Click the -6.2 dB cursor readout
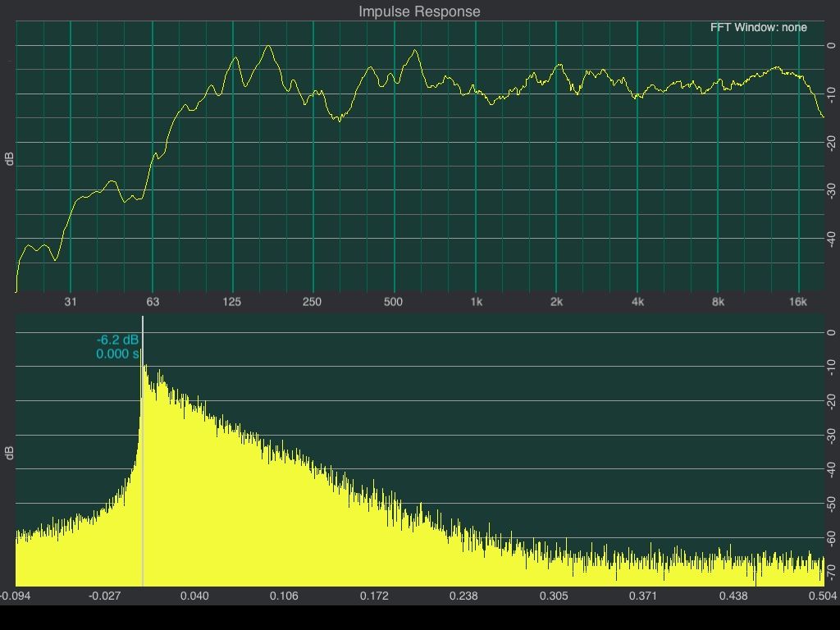Screen dimensions: 840x630 (x=117, y=340)
